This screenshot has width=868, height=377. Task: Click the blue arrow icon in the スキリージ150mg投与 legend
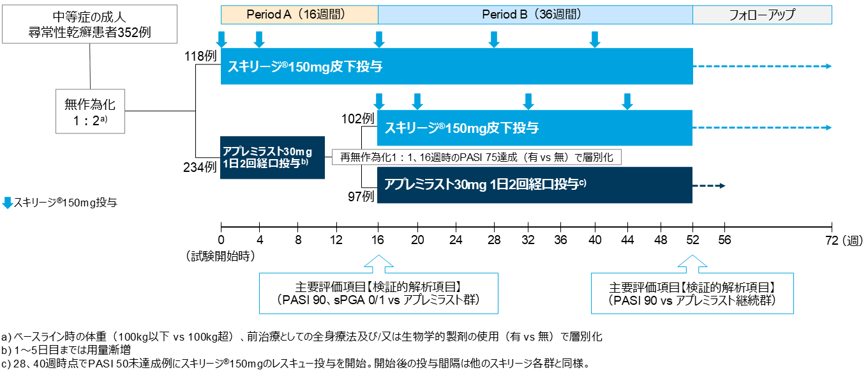[8, 203]
